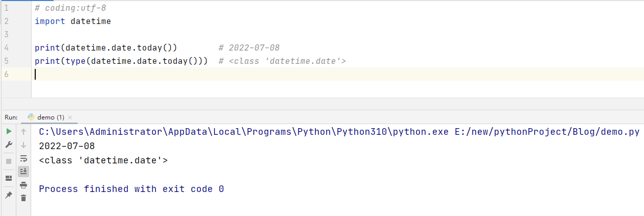Click the coding:utf-8 comment line
Screen dimensions: 644x216
(70, 8)
